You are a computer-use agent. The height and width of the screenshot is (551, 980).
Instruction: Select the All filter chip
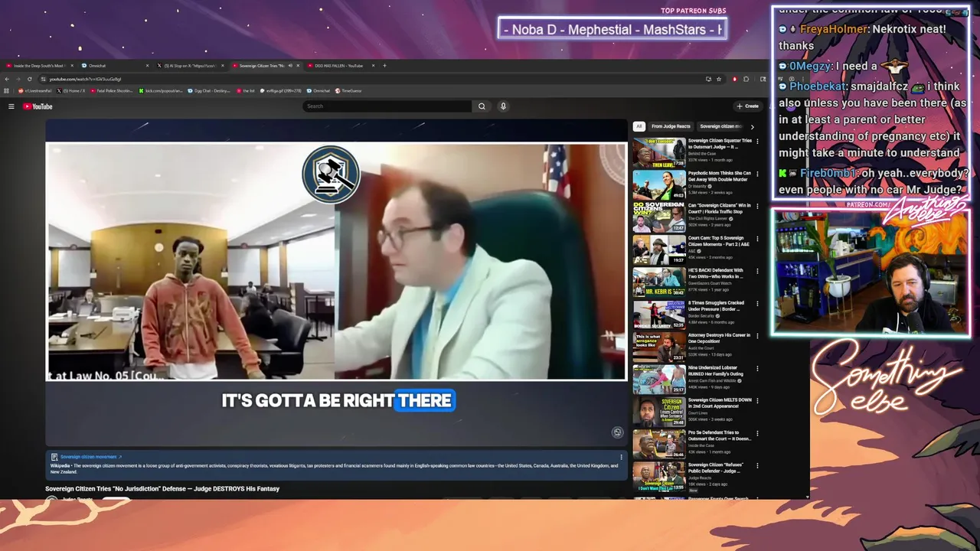(x=639, y=126)
